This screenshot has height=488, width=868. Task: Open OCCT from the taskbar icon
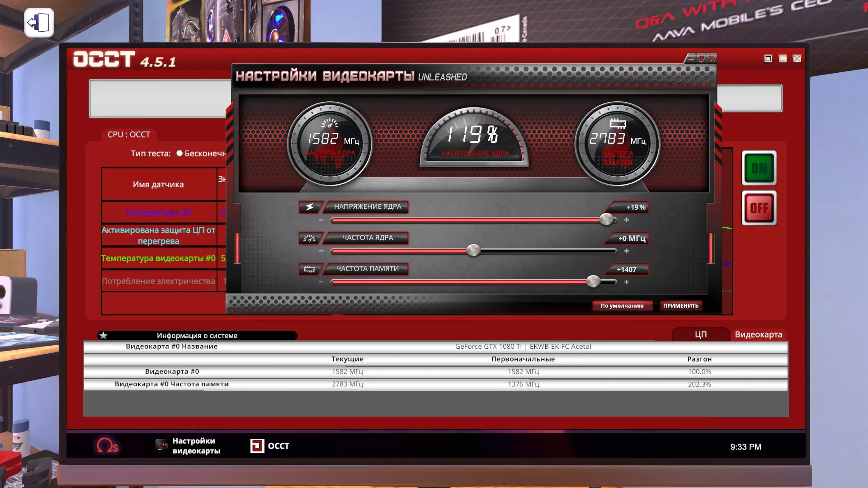click(257, 446)
